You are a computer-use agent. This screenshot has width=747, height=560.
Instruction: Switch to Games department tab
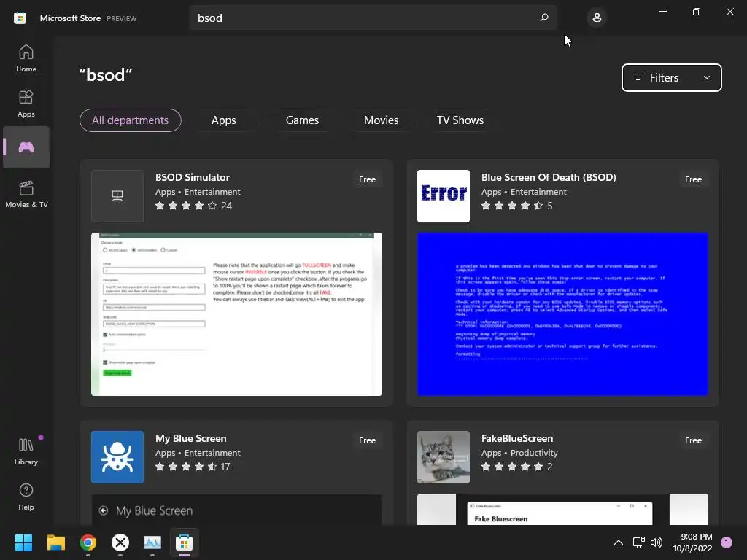click(302, 120)
